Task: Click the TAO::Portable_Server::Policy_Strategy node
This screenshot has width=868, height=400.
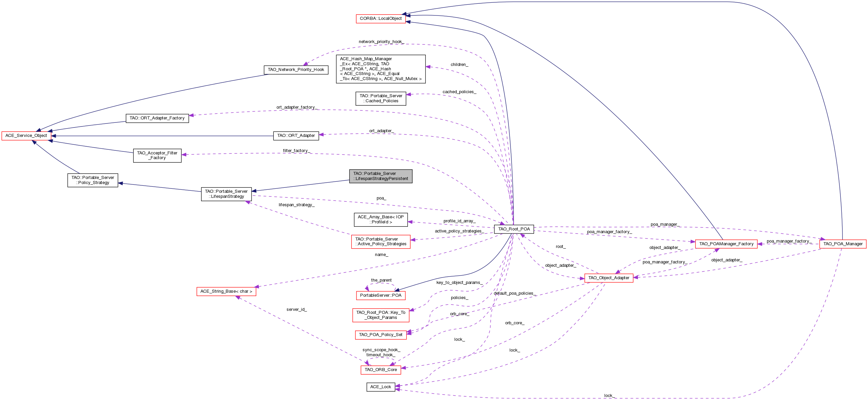Action: pyautogui.click(x=93, y=180)
